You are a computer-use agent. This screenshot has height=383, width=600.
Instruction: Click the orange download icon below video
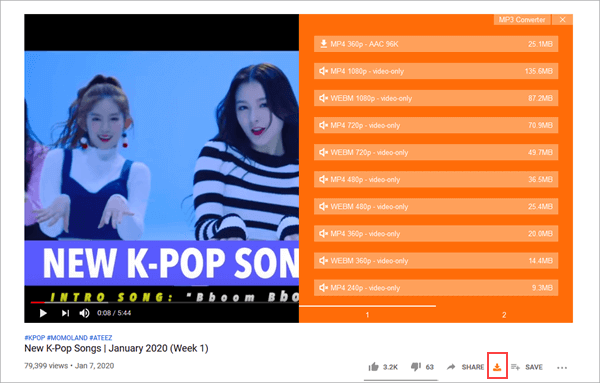(x=497, y=367)
